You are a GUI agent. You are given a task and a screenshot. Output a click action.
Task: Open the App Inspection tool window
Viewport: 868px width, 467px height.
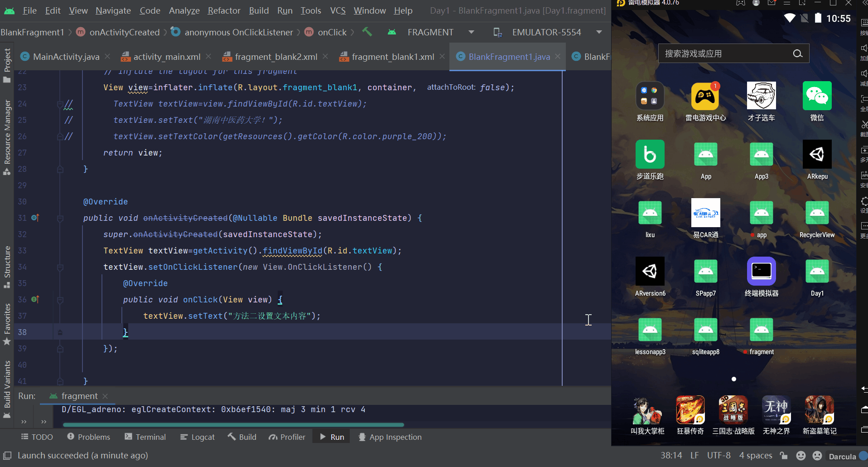click(390, 437)
